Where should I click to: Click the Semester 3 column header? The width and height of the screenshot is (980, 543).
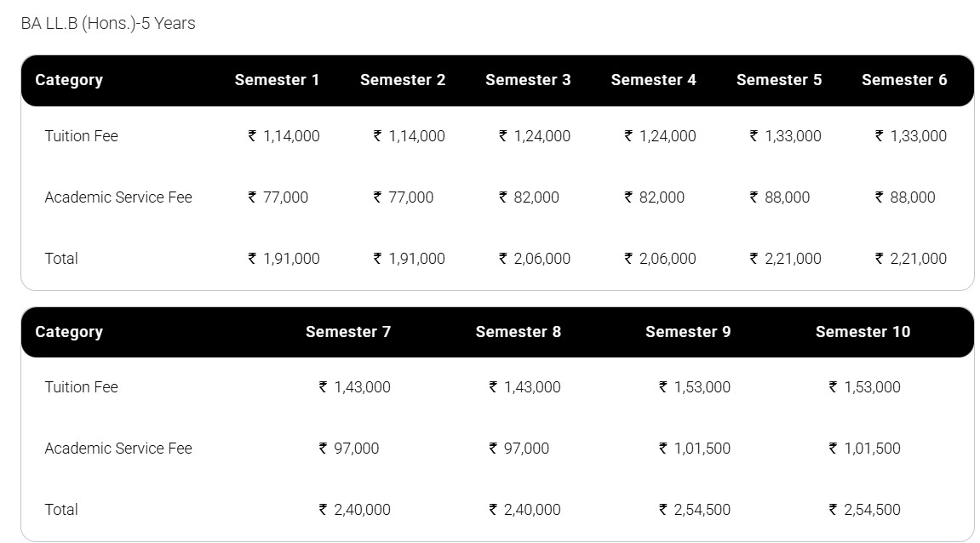(x=528, y=80)
